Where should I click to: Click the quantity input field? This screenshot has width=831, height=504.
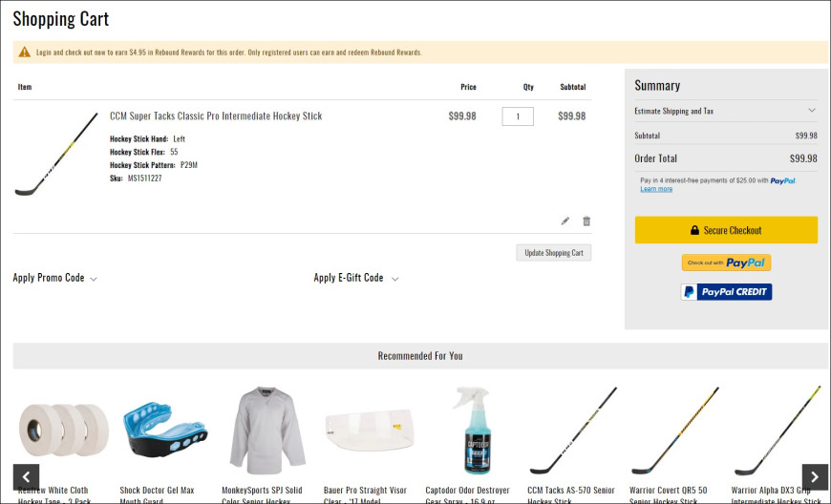point(518,116)
